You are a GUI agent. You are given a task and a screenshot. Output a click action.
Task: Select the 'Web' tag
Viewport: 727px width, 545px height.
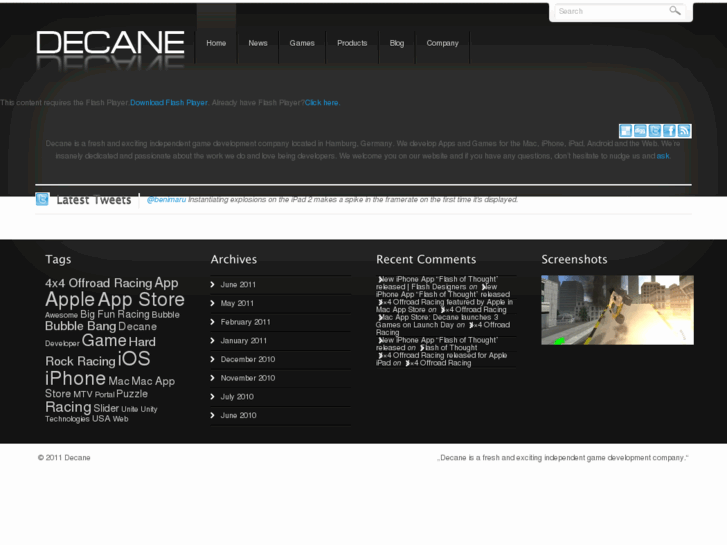[x=120, y=419]
